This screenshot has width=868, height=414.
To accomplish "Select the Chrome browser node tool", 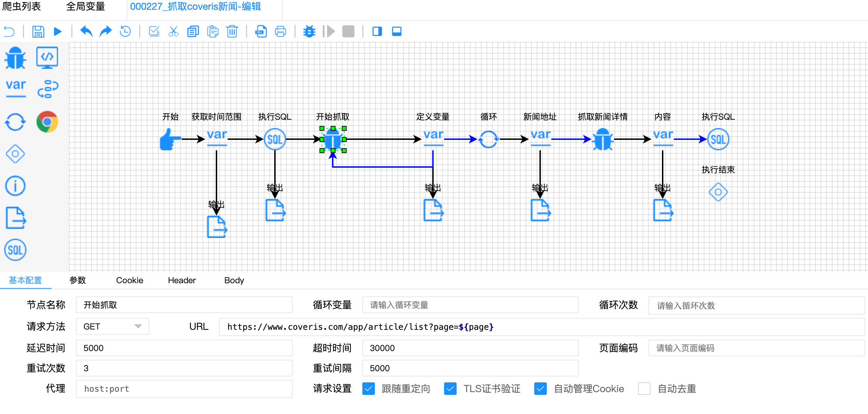I will click(x=48, y=121).
